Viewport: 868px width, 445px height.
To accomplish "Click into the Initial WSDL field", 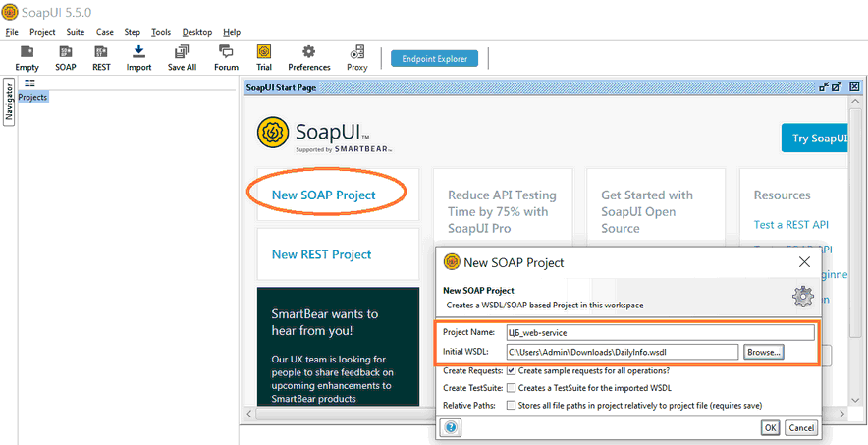I will tap(623, 352).
